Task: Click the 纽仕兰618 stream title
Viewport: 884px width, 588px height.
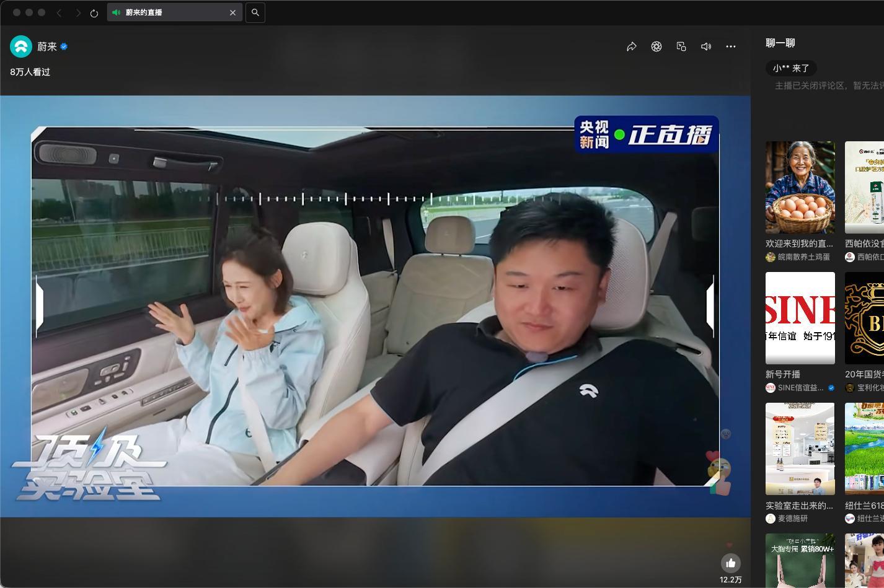Action: coord(865,506)
